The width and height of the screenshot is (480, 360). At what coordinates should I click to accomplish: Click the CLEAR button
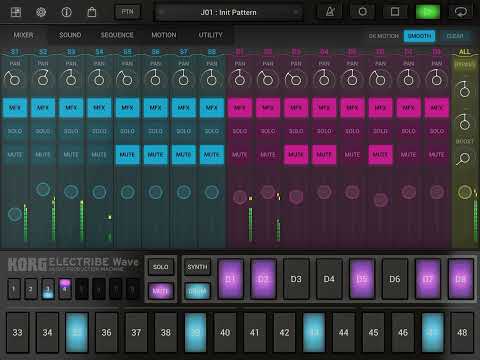pyautogui.click(x=455, y=36)
